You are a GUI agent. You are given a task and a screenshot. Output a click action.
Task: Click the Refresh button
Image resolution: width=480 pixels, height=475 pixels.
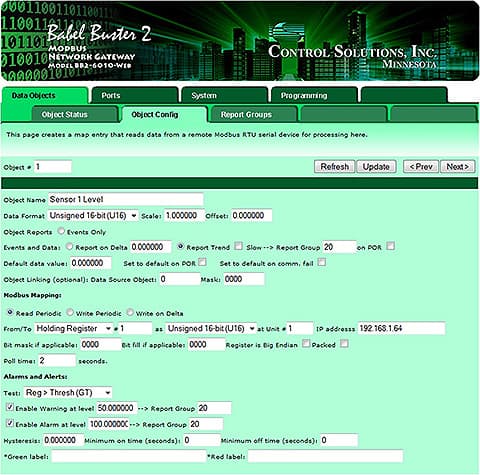click(335, 166)
